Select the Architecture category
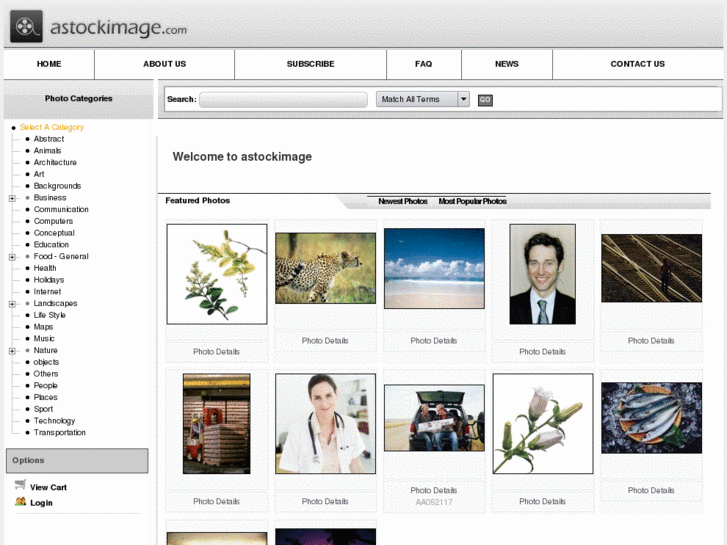Image resolution: width=727 pixels, height=545 pixels. coord(55,162)
